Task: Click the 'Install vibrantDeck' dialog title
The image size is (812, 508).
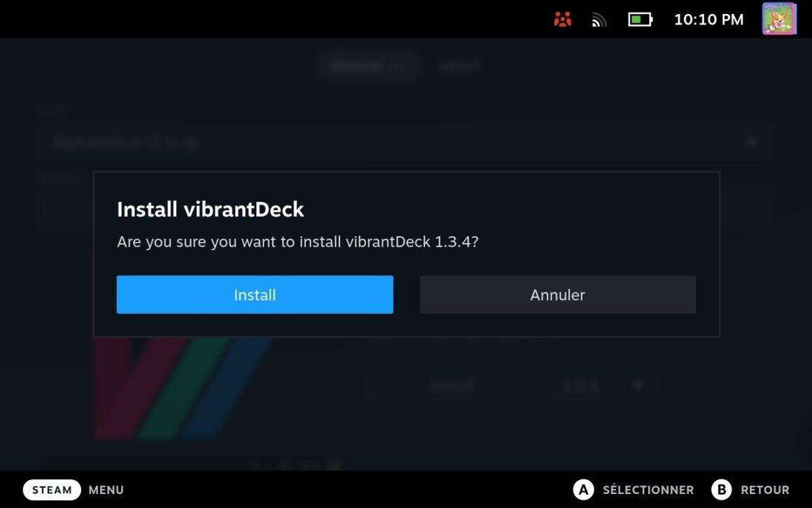Action: click(x=210, y=210)
